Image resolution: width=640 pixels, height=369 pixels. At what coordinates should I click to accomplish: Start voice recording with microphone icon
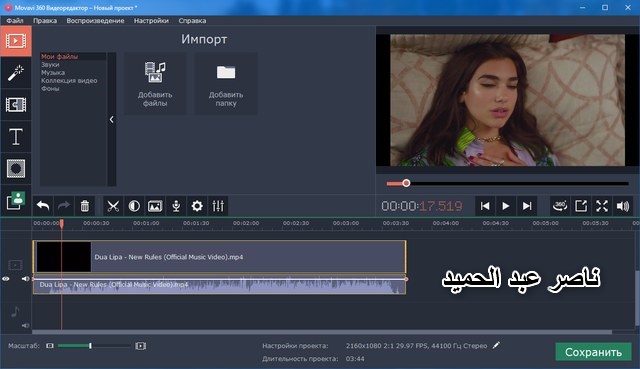coord(176,206)
